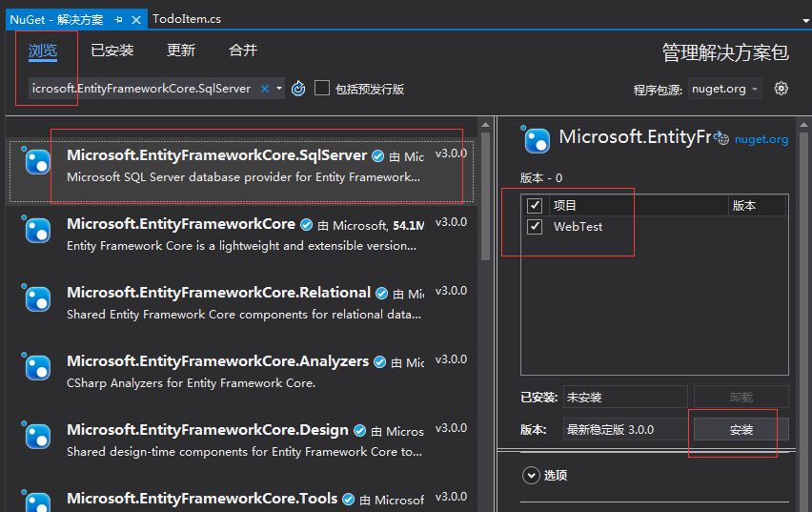Click the EntityFrameworkCore.Design package icon
812x512 pixels.
coord(37,435)
